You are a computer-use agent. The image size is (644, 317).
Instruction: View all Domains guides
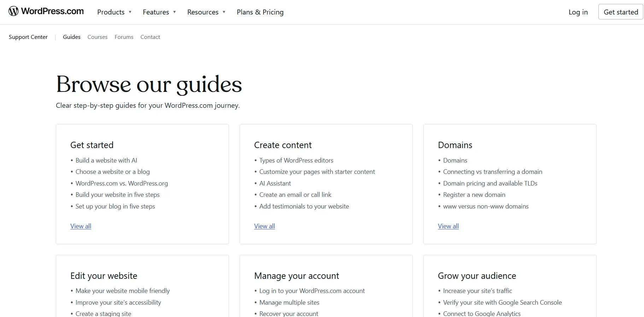point(448,226)
